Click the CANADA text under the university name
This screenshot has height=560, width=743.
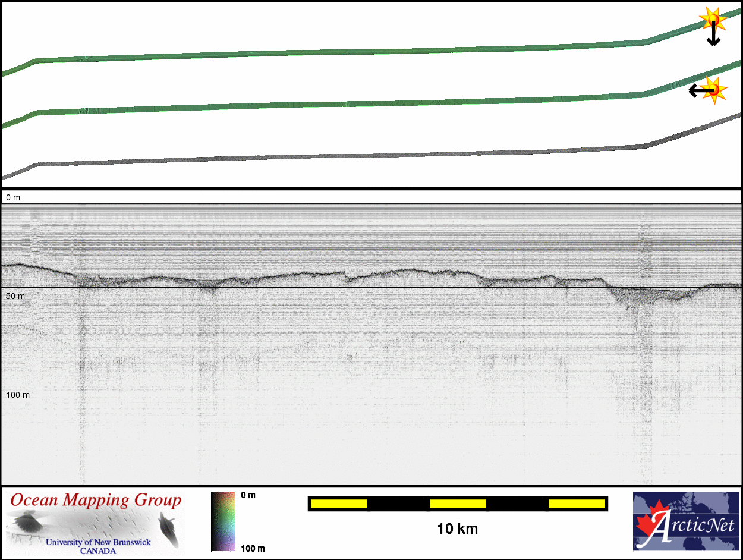[x=98, y=550]
